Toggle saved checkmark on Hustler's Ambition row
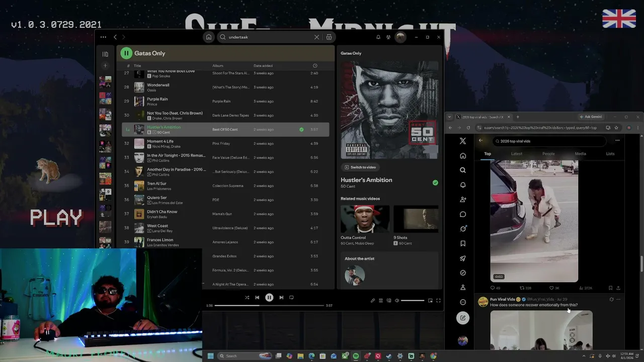Screen dimensions: 644x362 301,129
